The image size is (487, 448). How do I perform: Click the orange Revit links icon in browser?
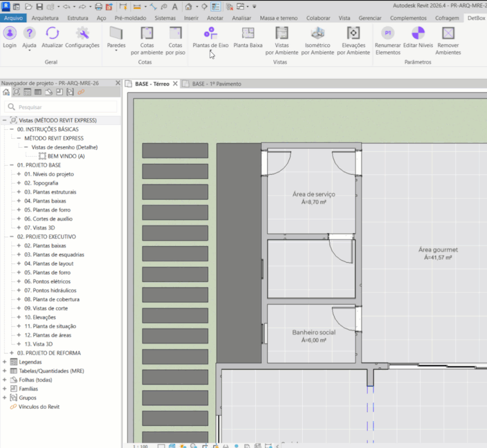[81, 92]
